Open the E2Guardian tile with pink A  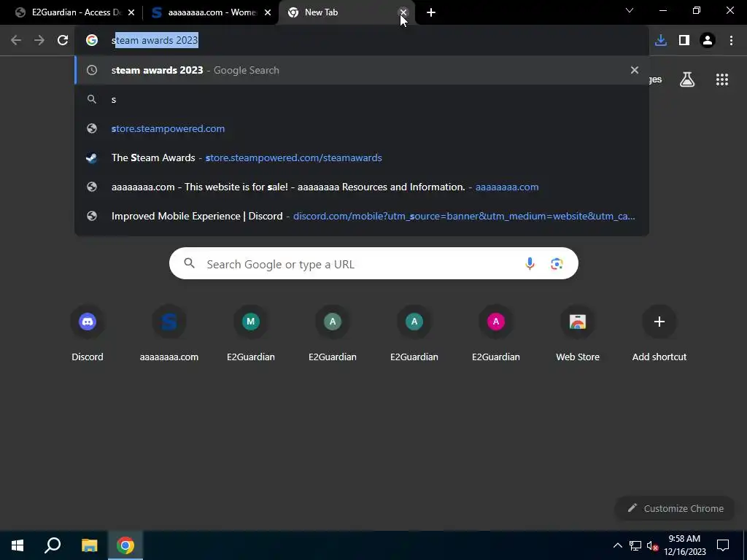(x=496, y=332)
